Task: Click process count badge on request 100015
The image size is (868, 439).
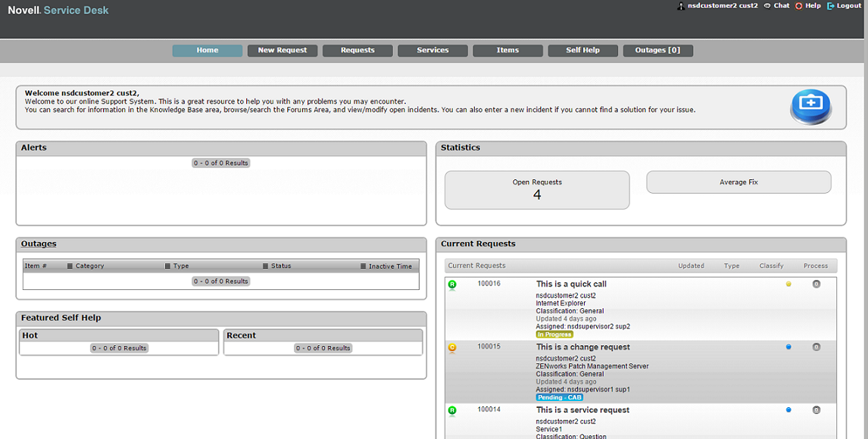Action: (816, 347)
